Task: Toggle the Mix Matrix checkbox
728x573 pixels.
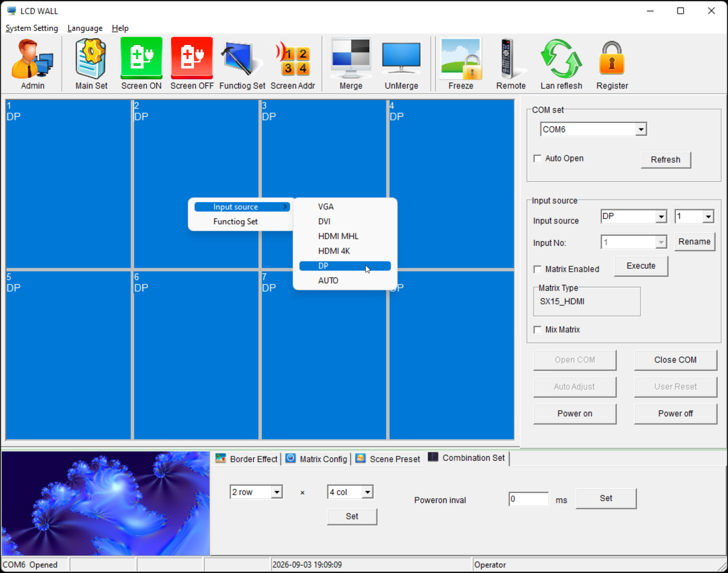Action: pyautogui.click(x=538, y=329)
